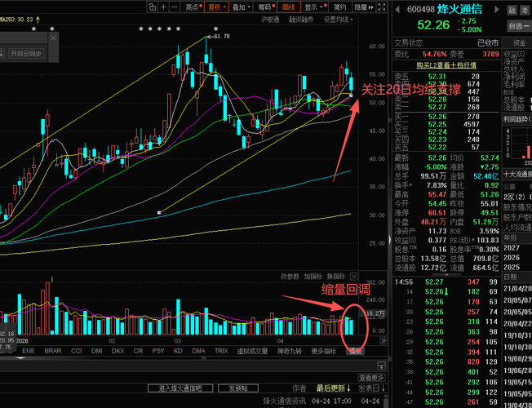This screenshot has width=532, height=408.
Task: Click the right panel splitter arrow
Action: 390,240
